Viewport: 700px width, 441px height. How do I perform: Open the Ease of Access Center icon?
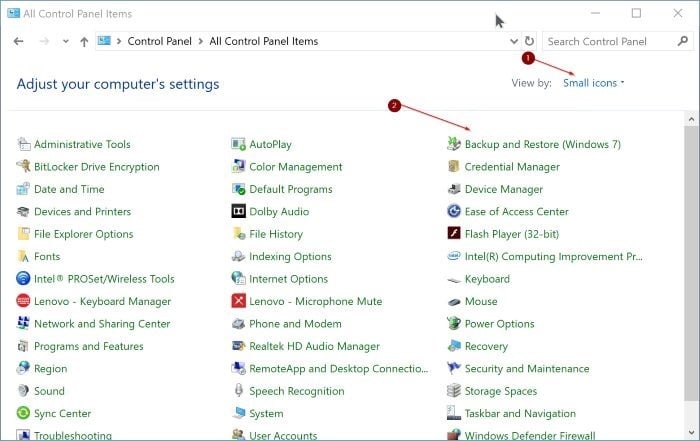(454, 212)
